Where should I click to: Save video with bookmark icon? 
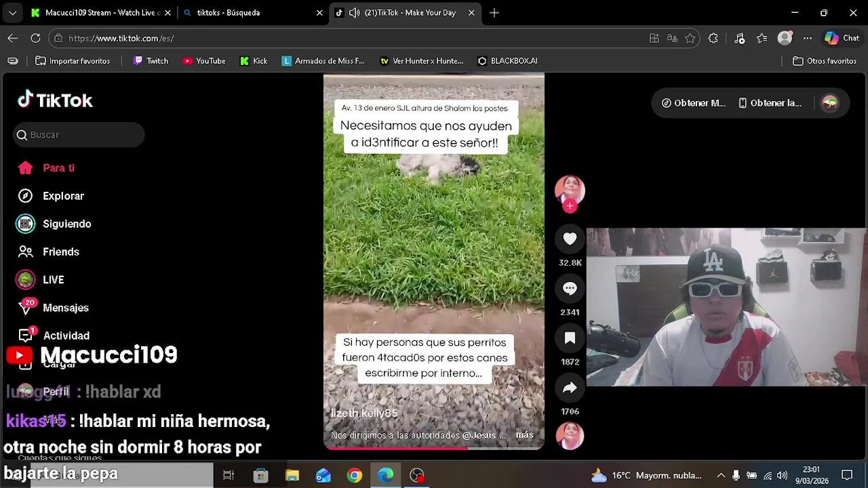coord(570,338)
